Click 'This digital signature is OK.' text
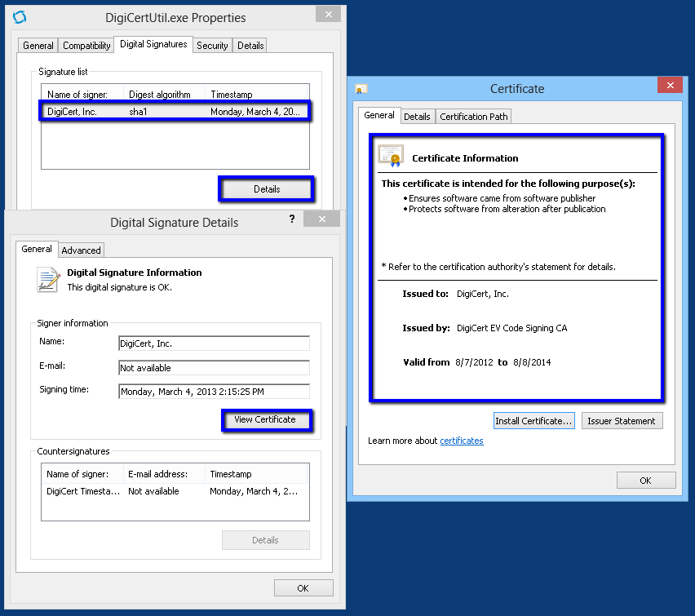This screenshot has width=695, height=616. point(120,287)
